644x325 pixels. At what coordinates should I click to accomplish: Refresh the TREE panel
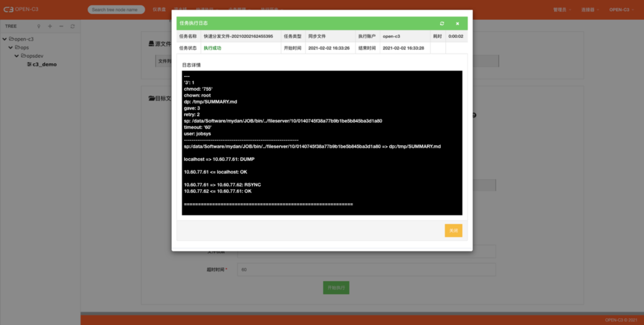[x=72, y=26]
